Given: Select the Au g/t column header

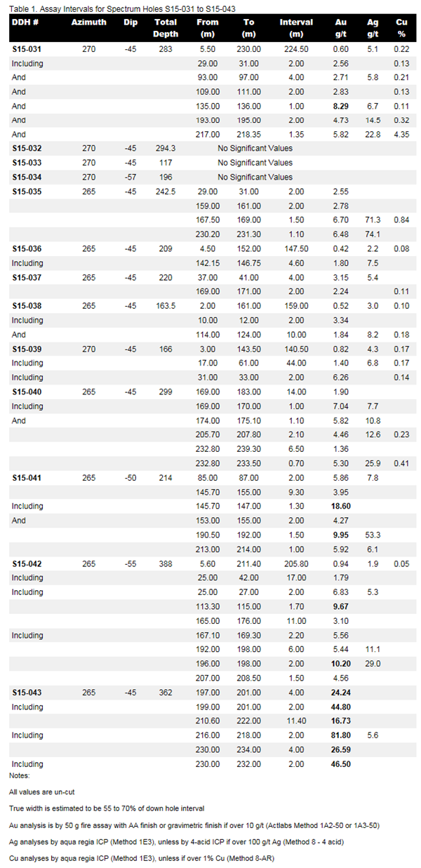Looking at the screenshot, I should pos(341,27).
